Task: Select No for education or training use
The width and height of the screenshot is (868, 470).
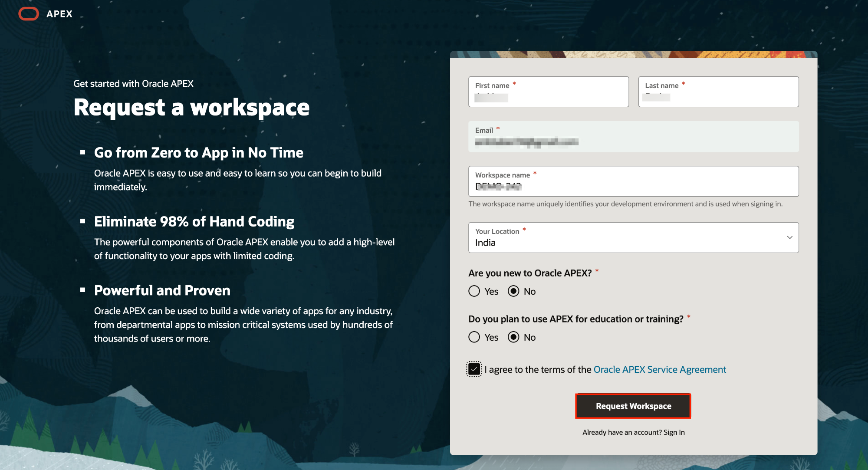Action: [x=513, y=337]
